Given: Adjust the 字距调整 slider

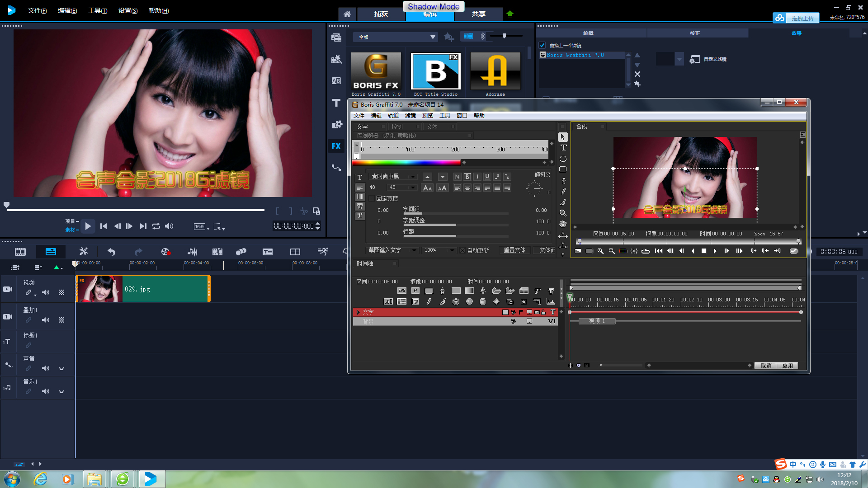Looking at the screenshot, I should 455,225.
